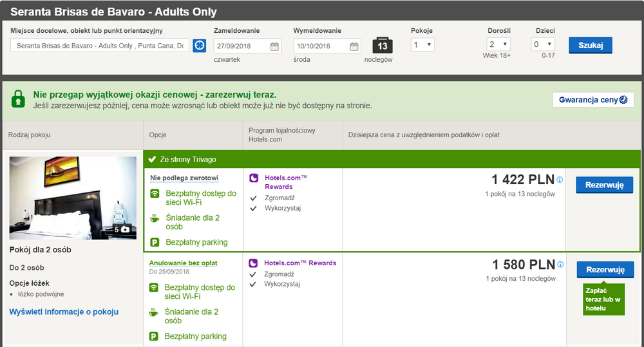Click the 13 nights suitcase icon
Screen dimensions: 644x347
click(383, 45)
